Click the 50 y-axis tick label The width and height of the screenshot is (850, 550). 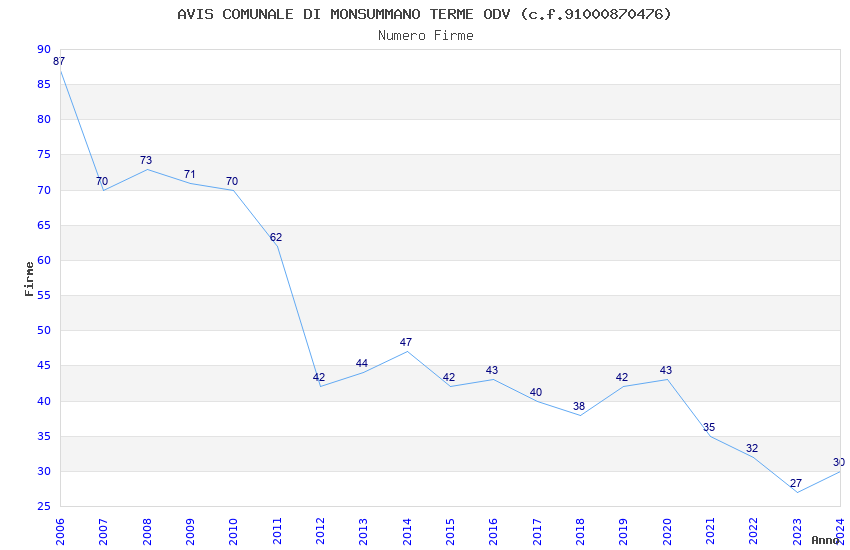44,331
